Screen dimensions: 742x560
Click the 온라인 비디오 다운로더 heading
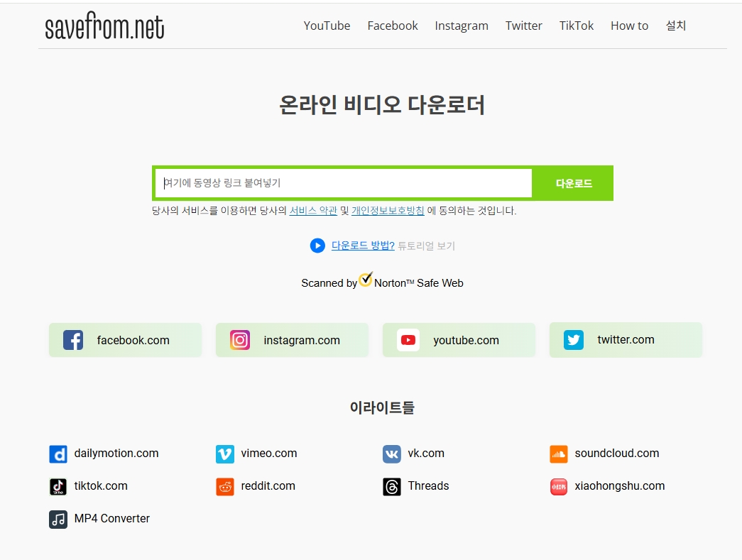(382, 105)
